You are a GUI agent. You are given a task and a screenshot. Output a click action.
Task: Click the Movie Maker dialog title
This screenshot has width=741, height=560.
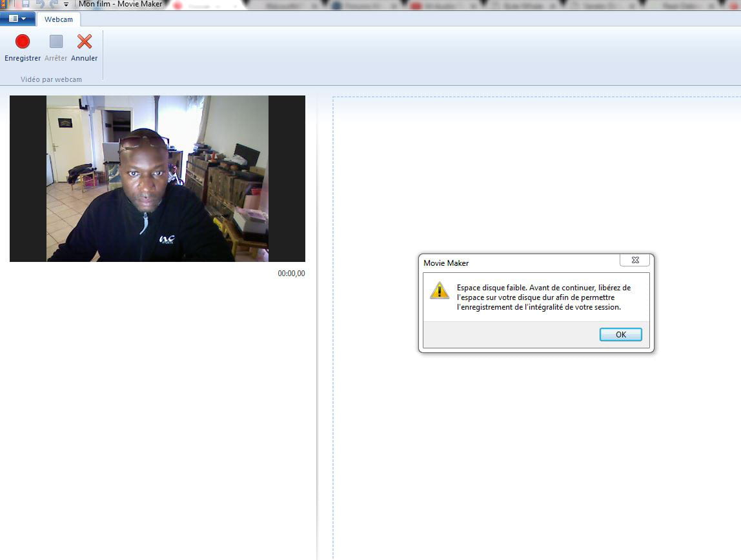[x=445, y=263]
